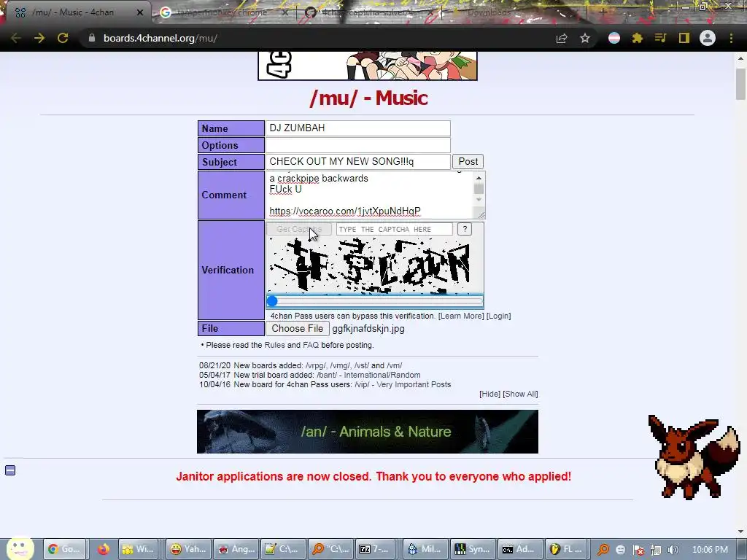Open the Learn More link

[461, 316]
